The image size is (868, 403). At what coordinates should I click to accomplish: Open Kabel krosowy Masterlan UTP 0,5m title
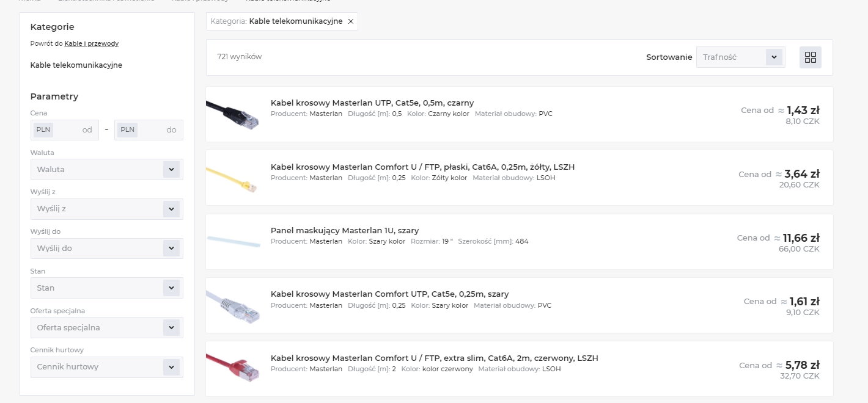[x=372, y=103]
